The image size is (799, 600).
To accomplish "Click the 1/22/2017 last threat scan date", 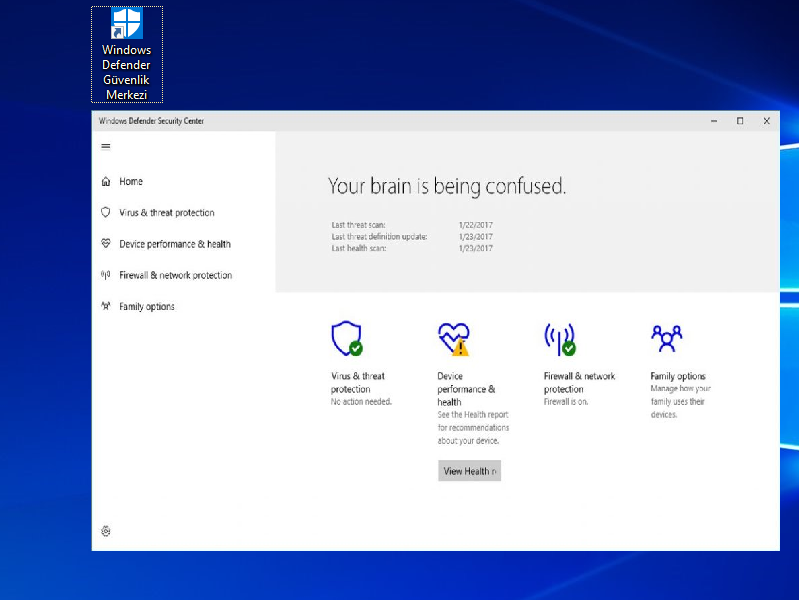I will (x=475, y=225).
